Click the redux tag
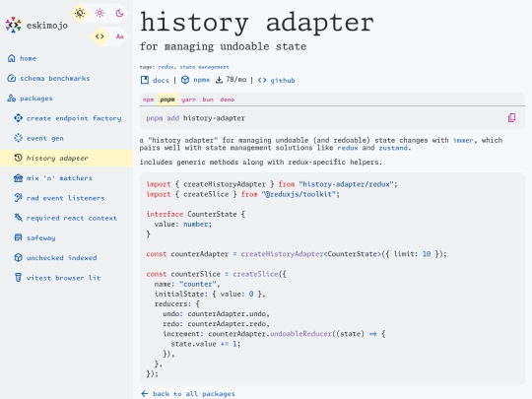532x399 pixels. pos(166,67)
